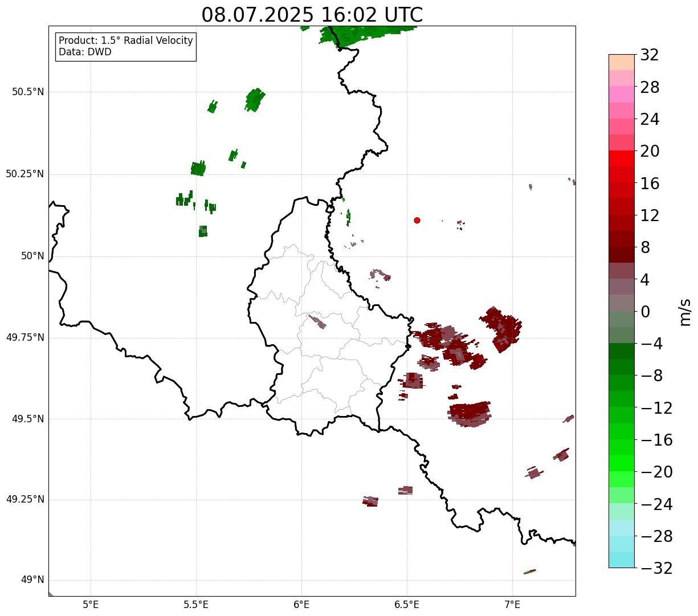This screenshot has height=616, width=698.
Task: Click the peach top colorbar segment
Action: click(622, 62)
